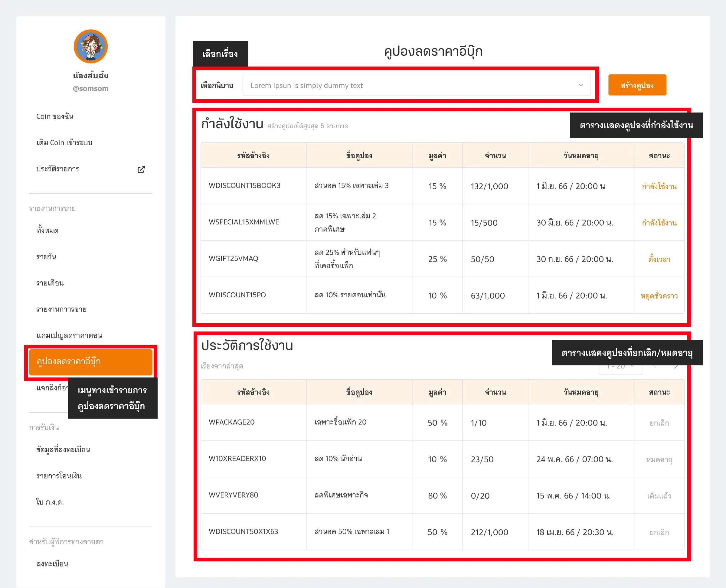Click หมดอายุ status of W10XREADERX10
The height and width of the screenshot is (588, 726).
(x=659, y=460)
